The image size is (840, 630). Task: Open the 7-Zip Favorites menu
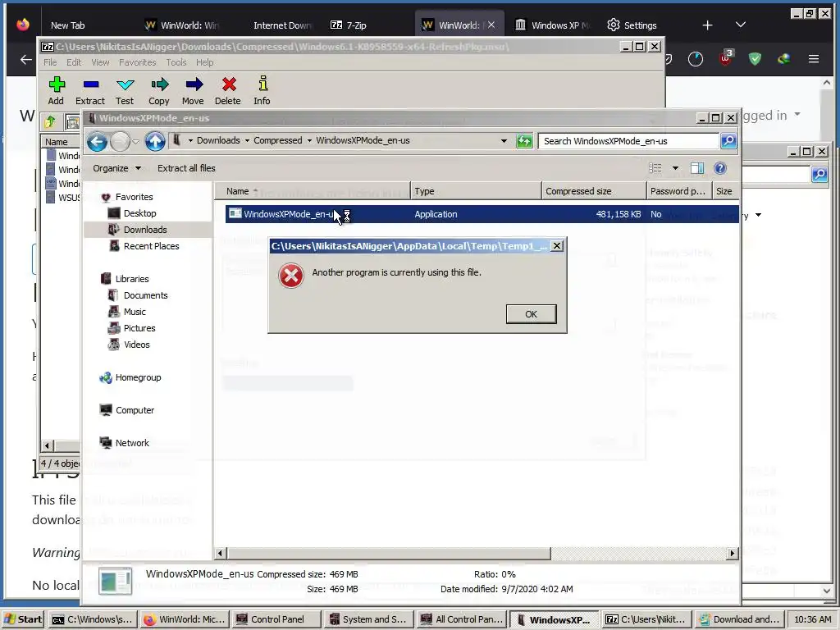(137, 62)
